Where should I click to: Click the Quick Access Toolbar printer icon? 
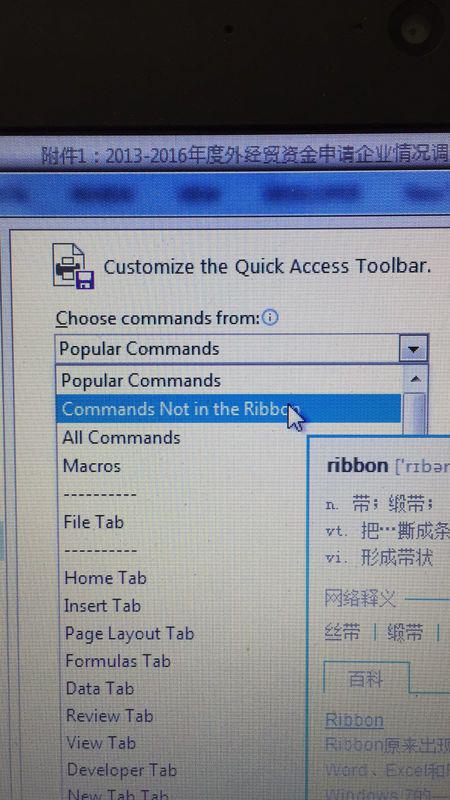[x=74, y=266]
